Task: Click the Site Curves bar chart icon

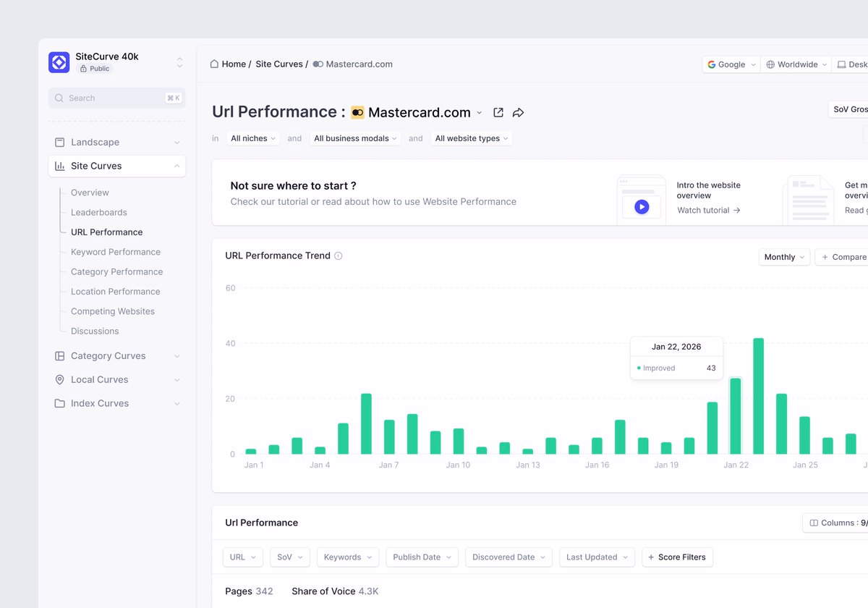Action: (60, 166)
